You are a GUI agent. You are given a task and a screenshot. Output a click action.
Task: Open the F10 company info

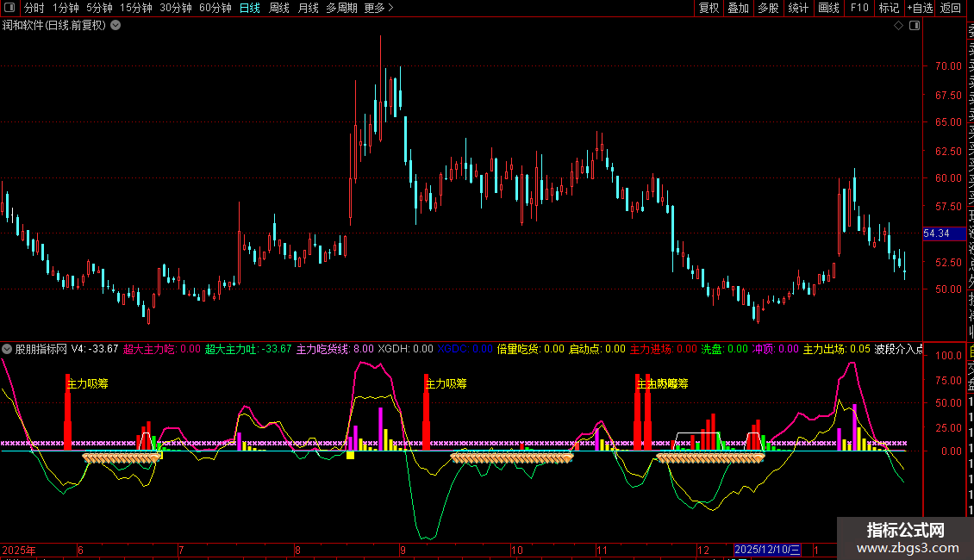coord(859,8)
